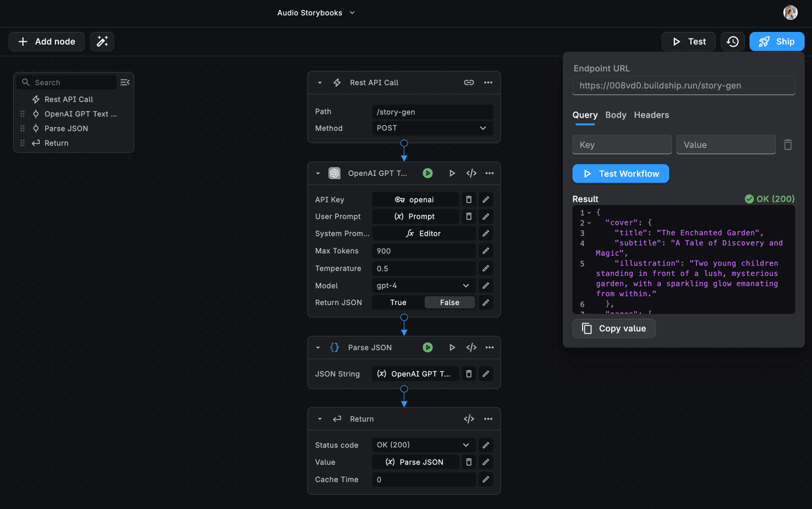Screen dimensions: 812x509
Task: Switch to the Body tab
Action: [x=616, y=115]
